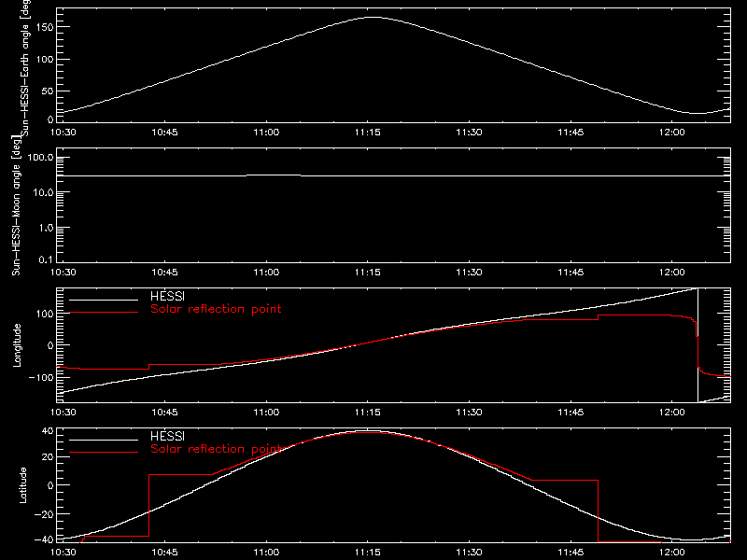
Task: Click 10:45 under the Latitude plot
Action: click(x=164, y=552)
